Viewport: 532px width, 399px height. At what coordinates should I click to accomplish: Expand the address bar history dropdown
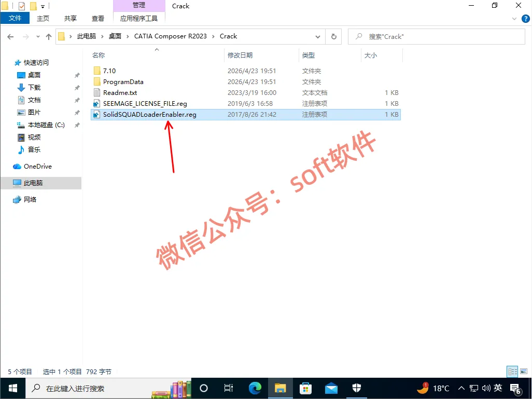317,37
